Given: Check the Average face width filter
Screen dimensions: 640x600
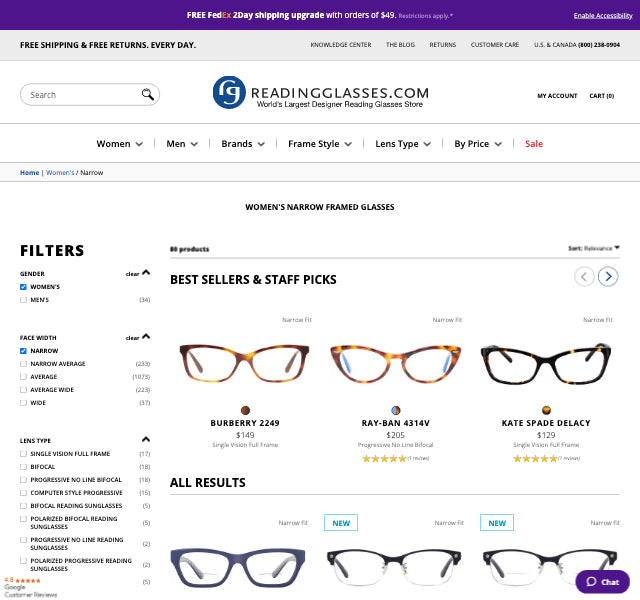Looking at the screenshot, I should (23, 377).
